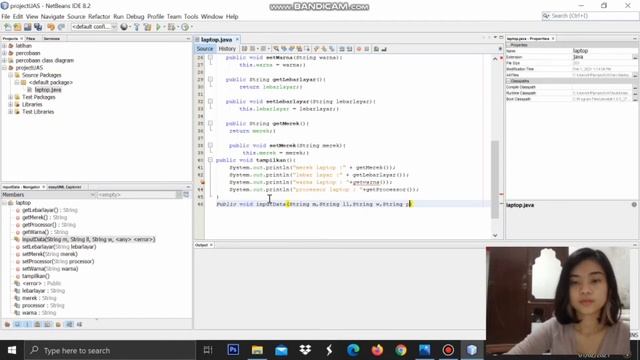Click the Start Macro Recording red icon
The width and height of the screenshot is (640, 360).
[359, 49]
